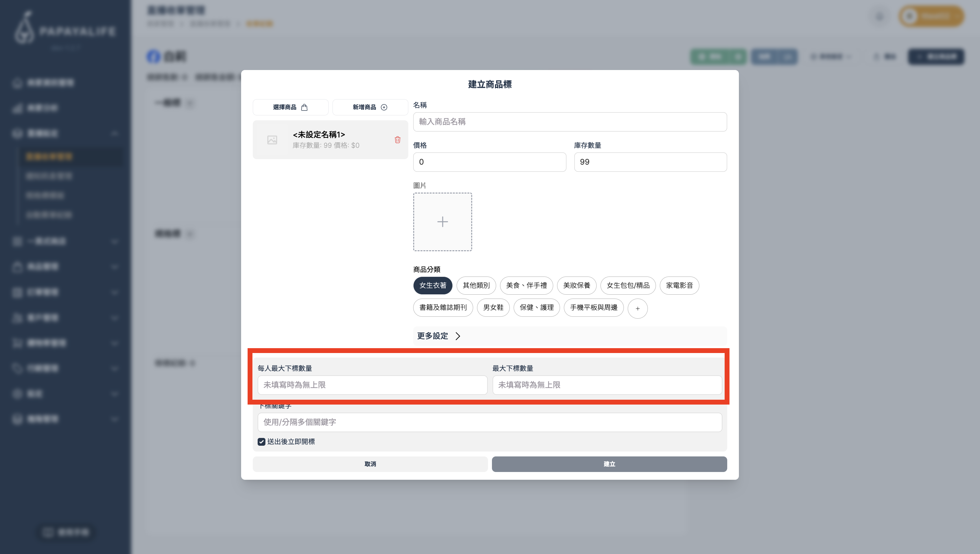Image resolution: width=980 pixels, height=554 pixels.
Task: Select the 美妝保養 category chip
Action: coord(576,285)
